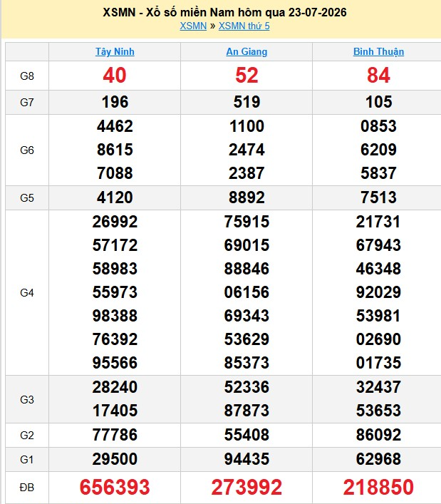Click Bình Thuận G5 number 7513
This screenshot has width=441, height=504.
[x=379, y=197]
